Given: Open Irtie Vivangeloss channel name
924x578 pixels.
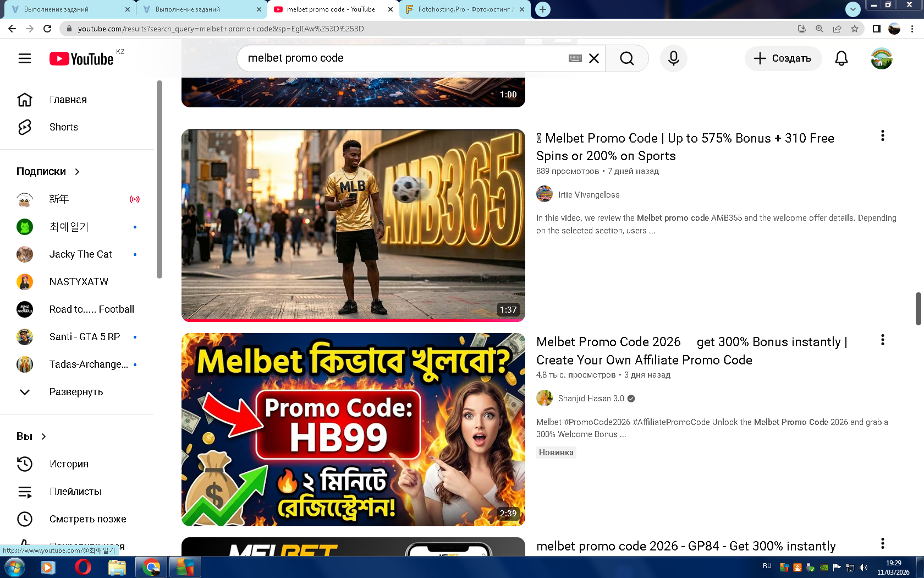Looking at the screenshot, I should coord(588,195).
